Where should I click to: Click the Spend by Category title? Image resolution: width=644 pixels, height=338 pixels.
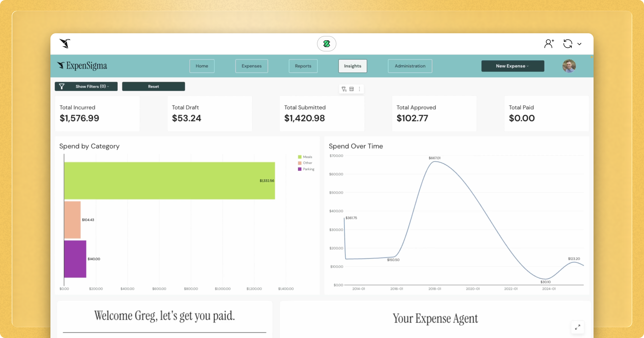tap(89, 146)
